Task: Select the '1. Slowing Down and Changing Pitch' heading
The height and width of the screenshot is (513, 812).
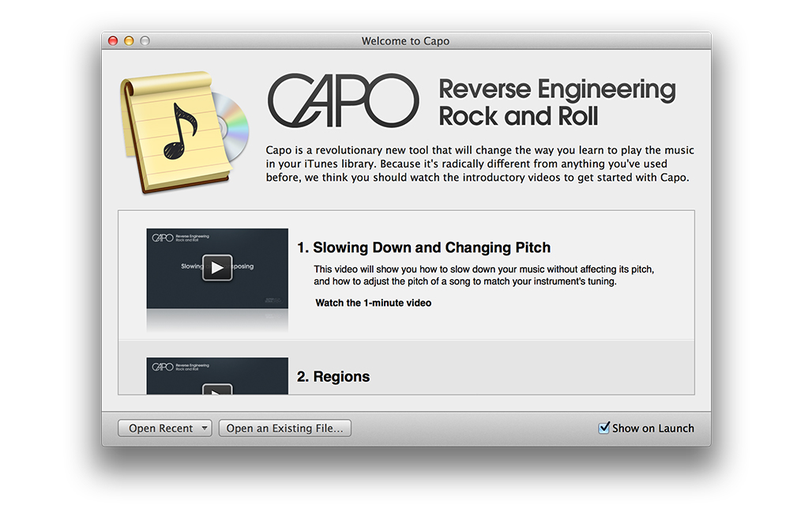Action: (423, 247)
